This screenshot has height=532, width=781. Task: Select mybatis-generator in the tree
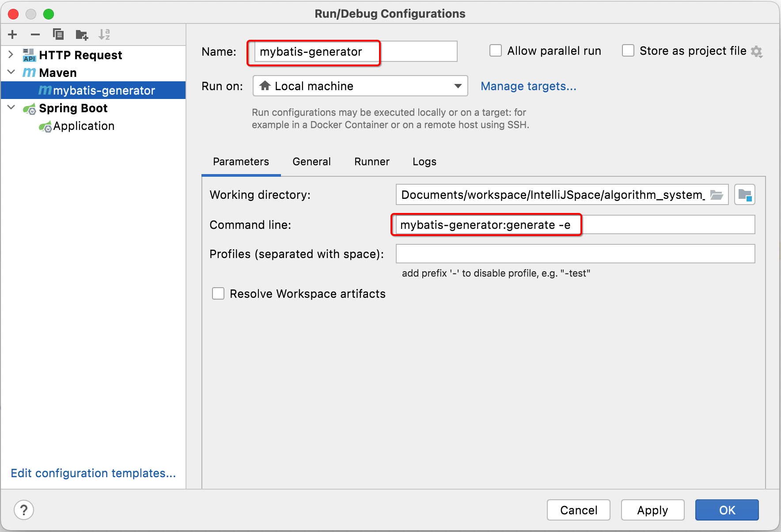(93, 90)
